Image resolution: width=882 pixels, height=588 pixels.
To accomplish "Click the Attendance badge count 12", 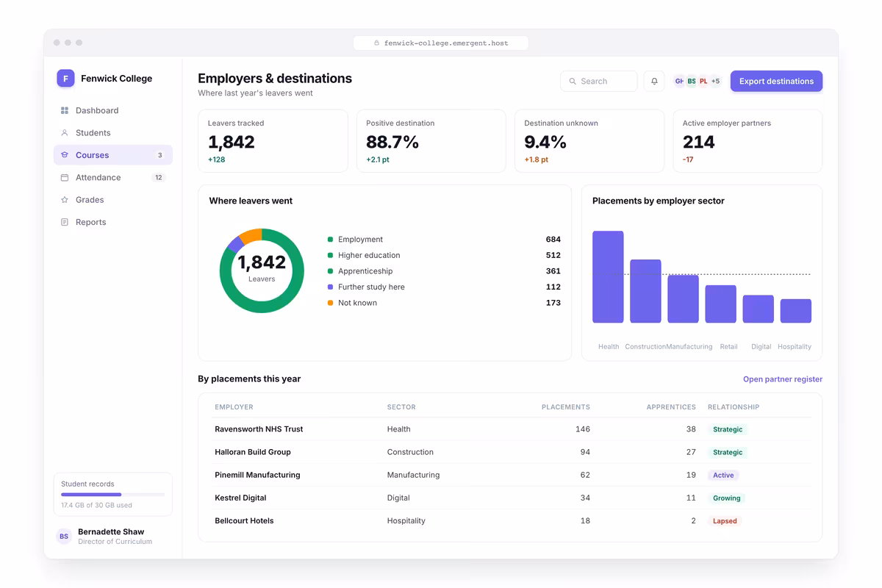I will [x=158, y=177].
